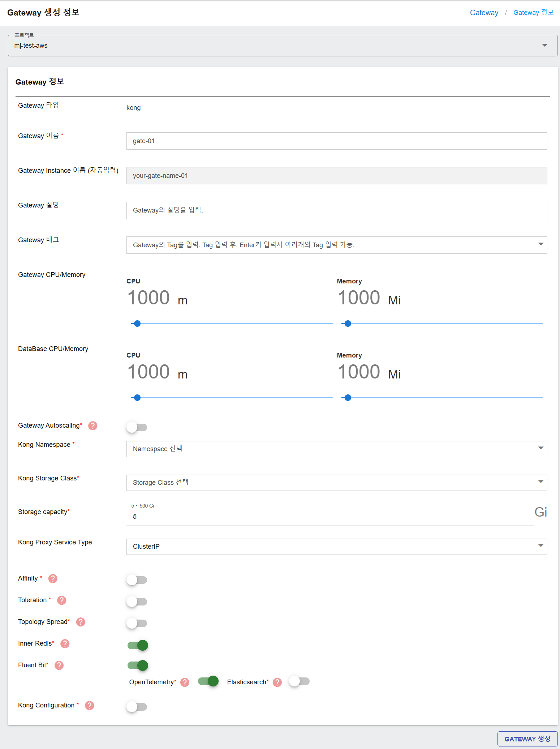Open help icon next to Gateway Autoscaling

pos(93,426)
